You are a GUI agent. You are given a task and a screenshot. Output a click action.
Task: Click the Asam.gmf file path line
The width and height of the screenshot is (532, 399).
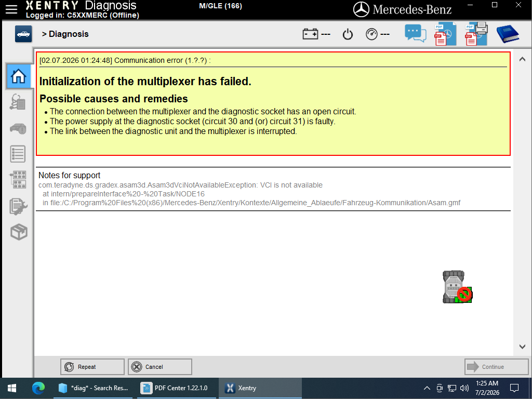coord(251,203)
